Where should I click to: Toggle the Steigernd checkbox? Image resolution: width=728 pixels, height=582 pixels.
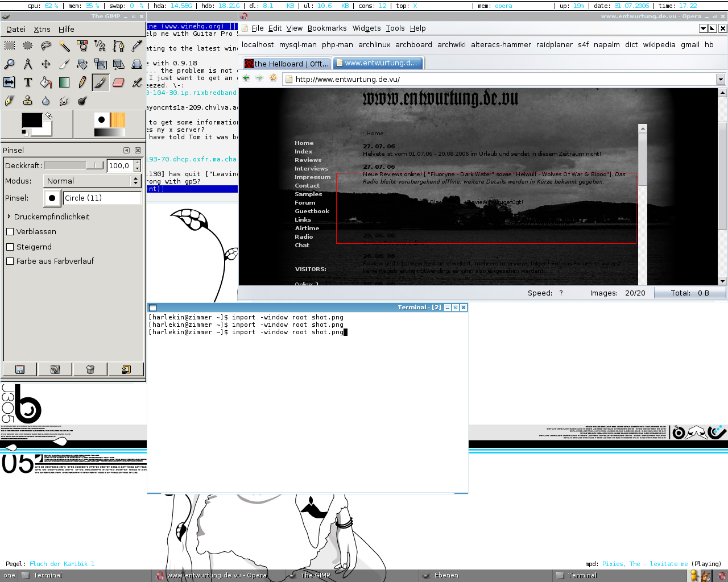(x=10, y=247)
